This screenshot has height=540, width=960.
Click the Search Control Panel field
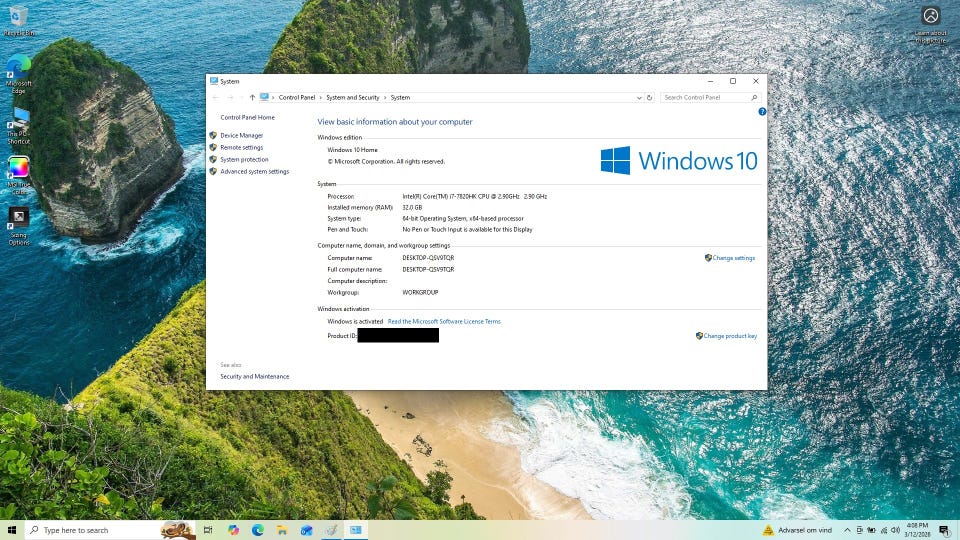pyautogui.click(x=710, y=97)
